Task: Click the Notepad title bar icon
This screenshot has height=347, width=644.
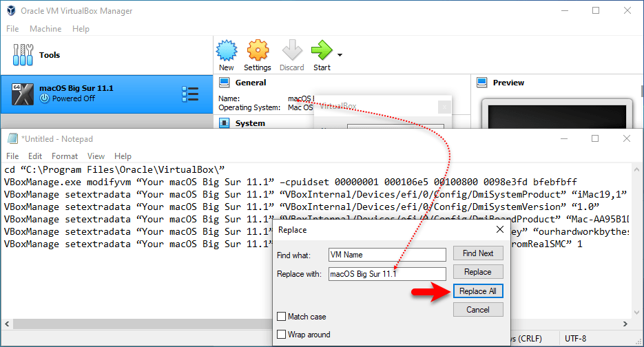Action: [x=12, y=139]
